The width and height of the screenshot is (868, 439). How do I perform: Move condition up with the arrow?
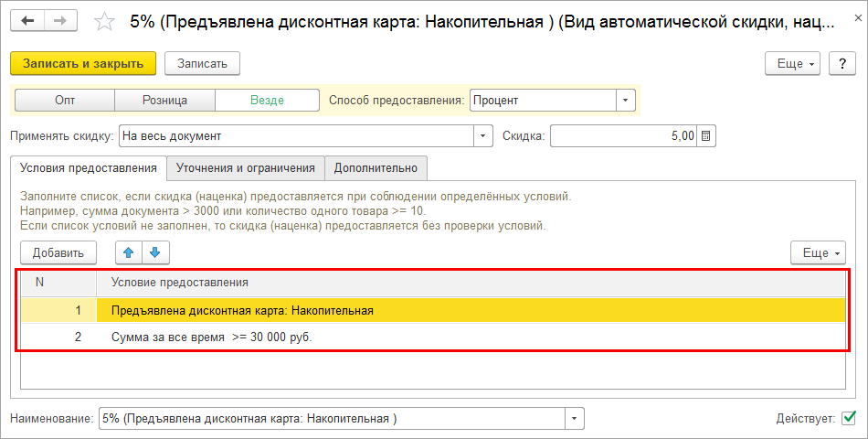click(x=129, y=252)
